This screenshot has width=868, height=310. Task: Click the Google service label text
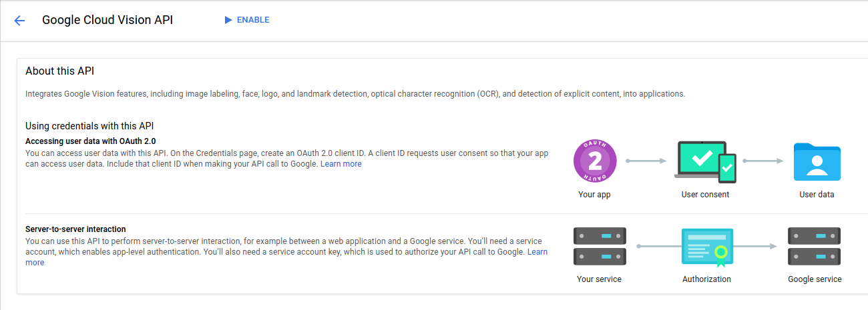point(815,279)
